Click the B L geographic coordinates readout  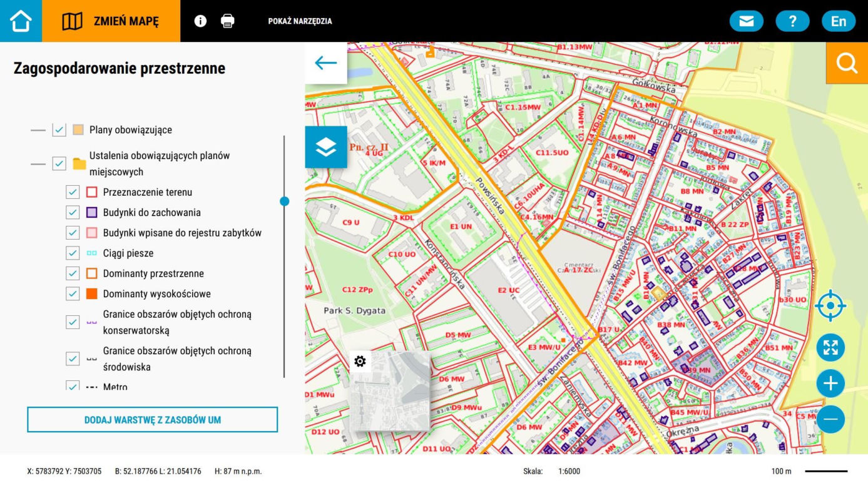point(158,472)
